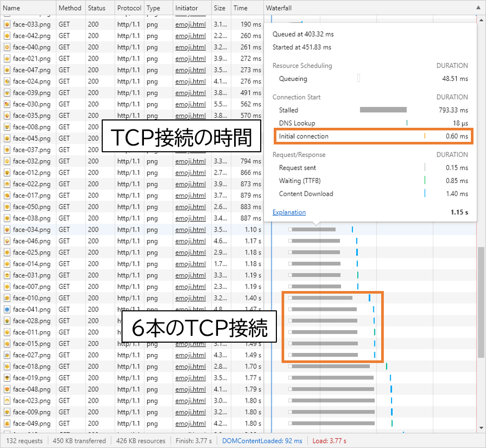Select the face-007.png request row
The height and width of the screenshot is (448, 486).
pyautogui.click(x=238, y=287)
